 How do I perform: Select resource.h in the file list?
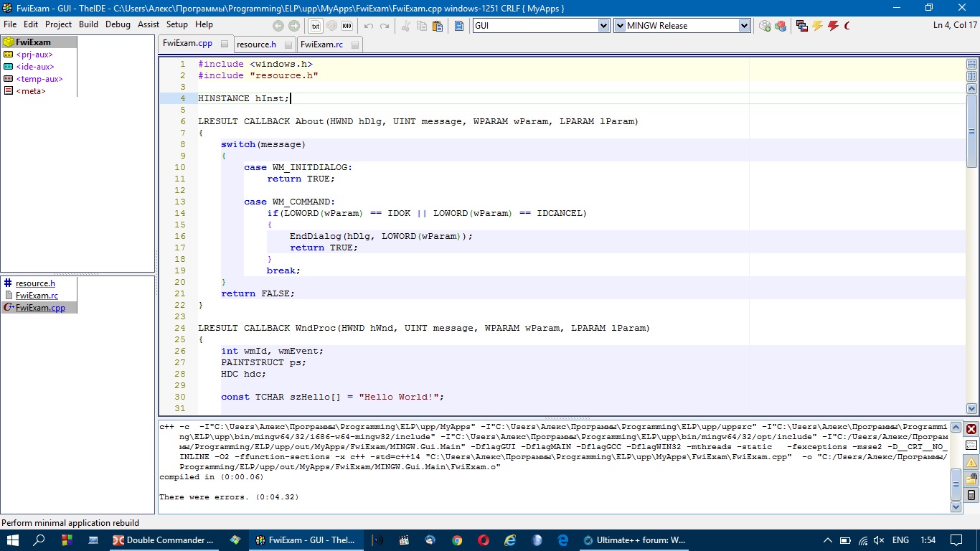click(x=35, y=283)
